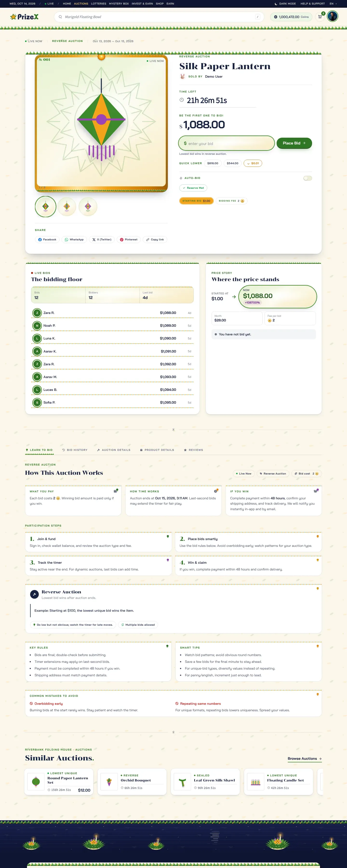Open Lotteries in the top menu
This screenshot has width=347, height=868.
coord(98,4)
